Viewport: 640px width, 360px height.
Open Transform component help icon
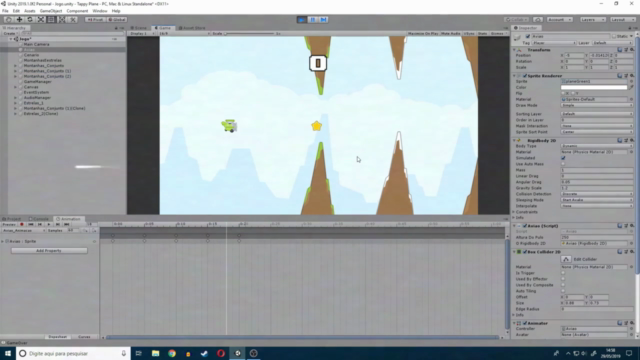(620, 50)
